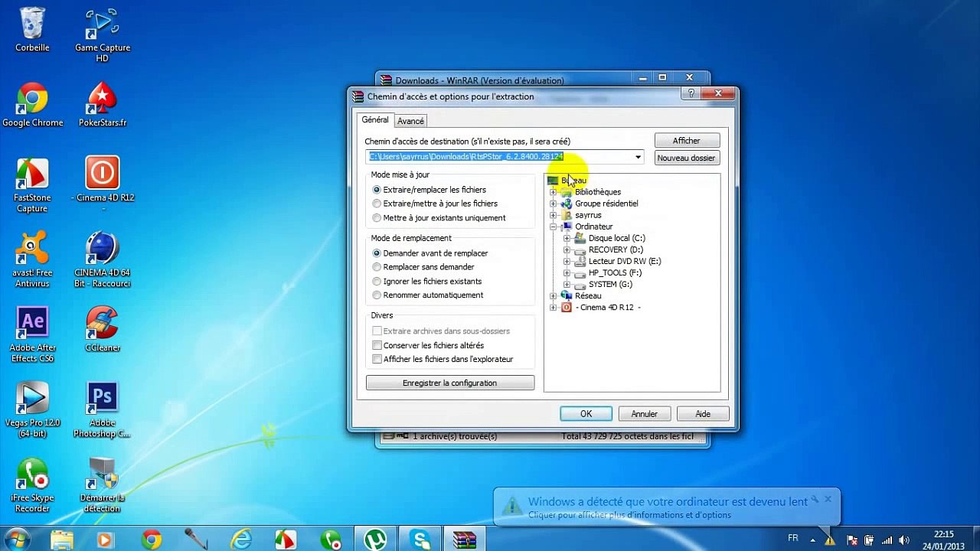The height and width of the screenshot is (551, 980).
Task: Open the Corbeille recycle bin icon
Action: coord(32,30)
